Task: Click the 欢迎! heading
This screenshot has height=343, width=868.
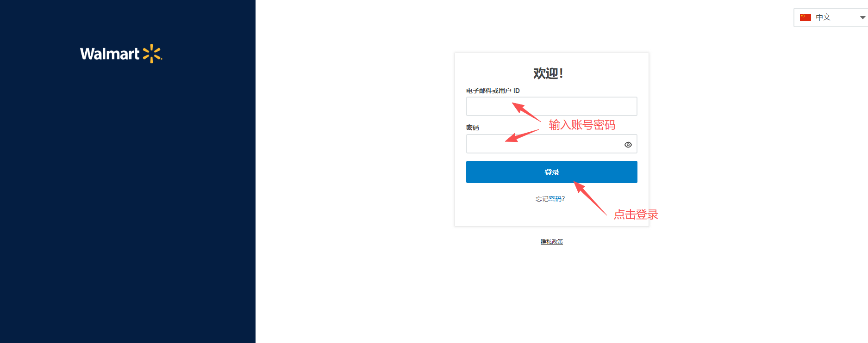Action: coord(548,73)
